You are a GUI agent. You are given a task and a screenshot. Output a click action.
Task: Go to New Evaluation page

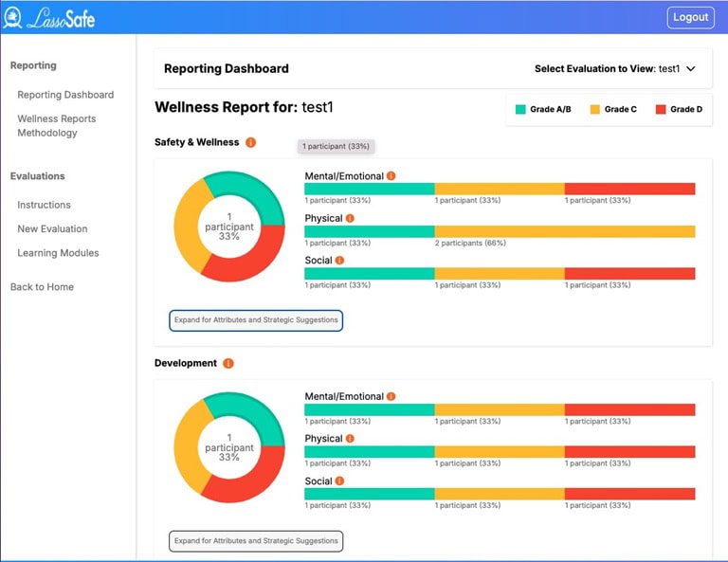[x=52, y=229]
